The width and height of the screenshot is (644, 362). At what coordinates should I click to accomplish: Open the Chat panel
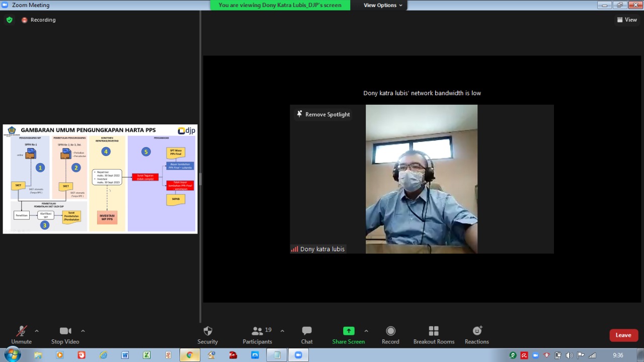[306, 334]
